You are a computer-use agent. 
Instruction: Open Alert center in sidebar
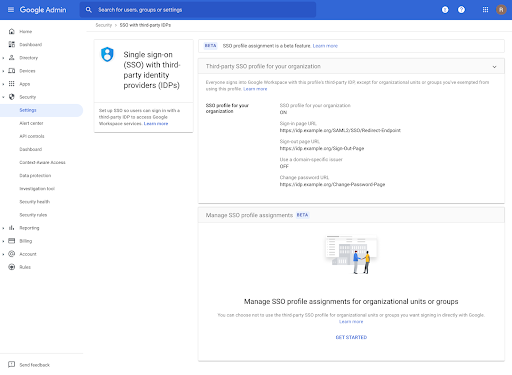[x=31, y=123]
